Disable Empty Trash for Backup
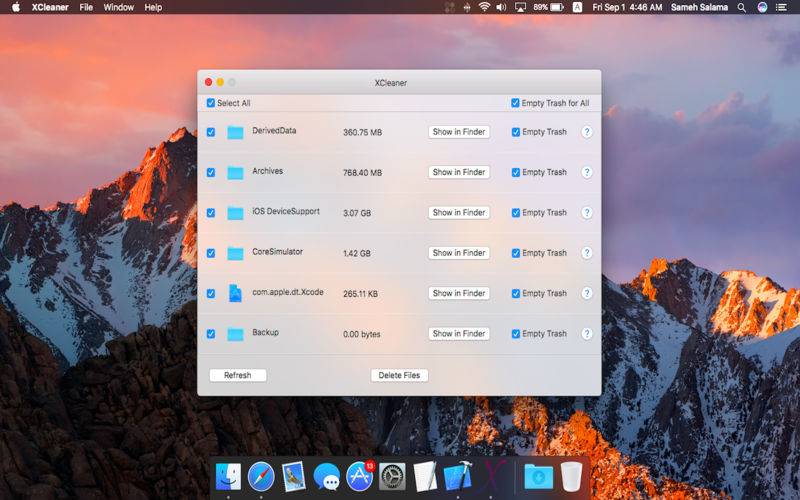800x500 pixels. pyautogui.click(x=516, y=334)
